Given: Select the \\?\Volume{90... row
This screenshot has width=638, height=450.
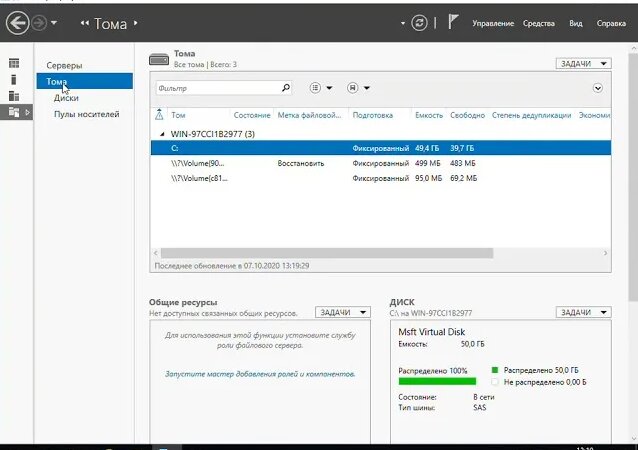Looking at the screenshot, I should point(381,163).
